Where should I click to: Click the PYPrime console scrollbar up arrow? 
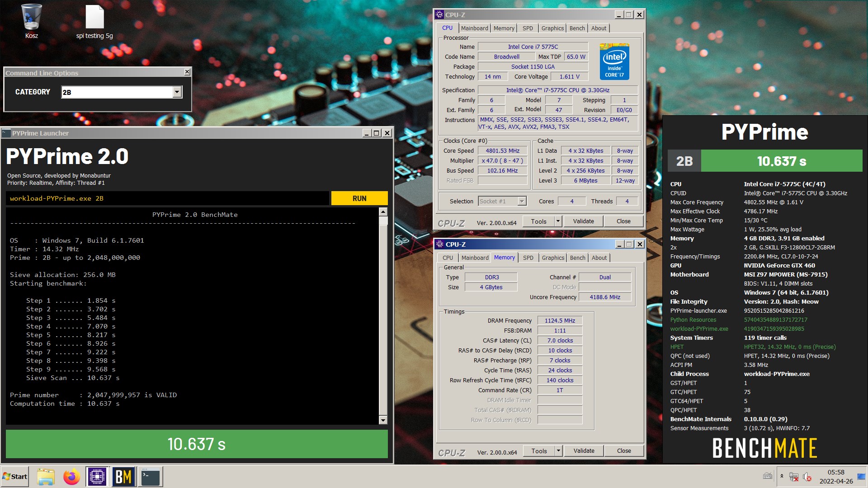click(x=383, y=211)
